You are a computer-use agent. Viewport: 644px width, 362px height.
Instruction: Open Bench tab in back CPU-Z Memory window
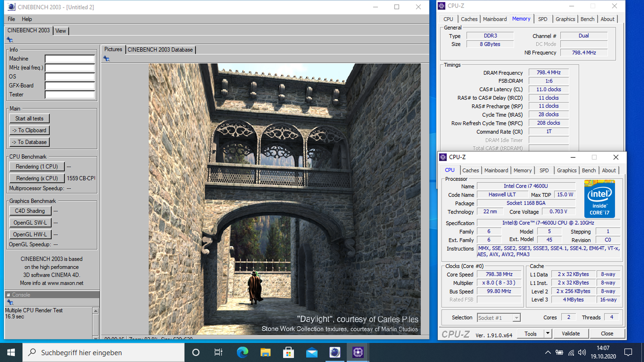pos(587,19)
